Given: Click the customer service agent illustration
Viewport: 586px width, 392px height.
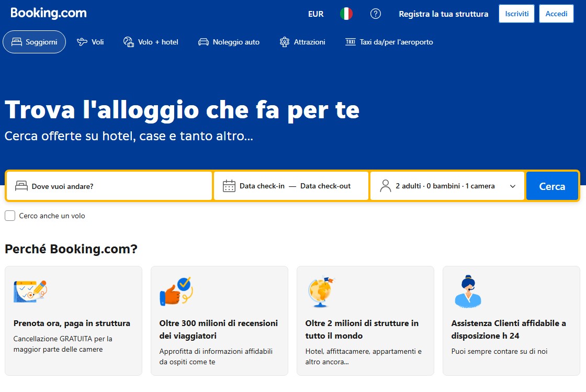Looking at the screenshot, I should pyautogui.click(x=467, y=291).
